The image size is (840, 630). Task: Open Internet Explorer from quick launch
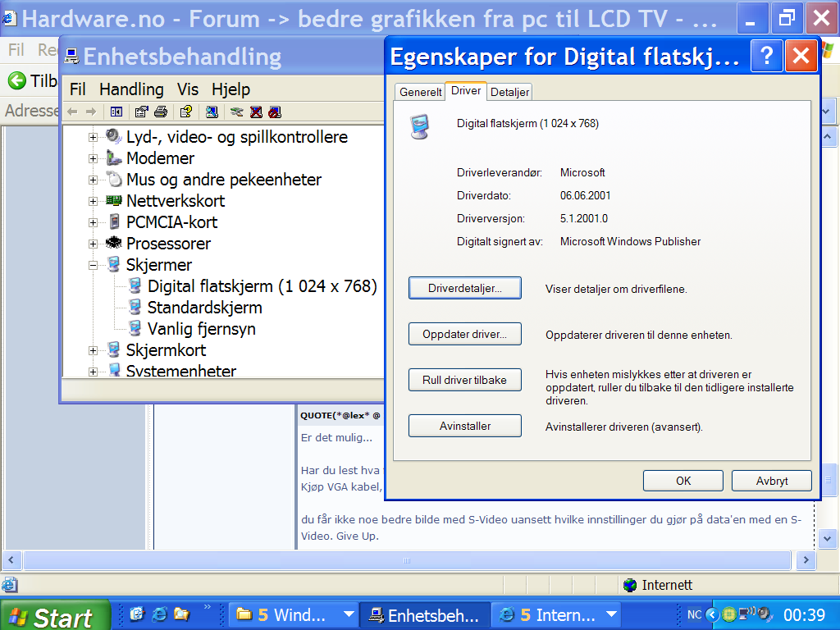(x=160, y=614)
